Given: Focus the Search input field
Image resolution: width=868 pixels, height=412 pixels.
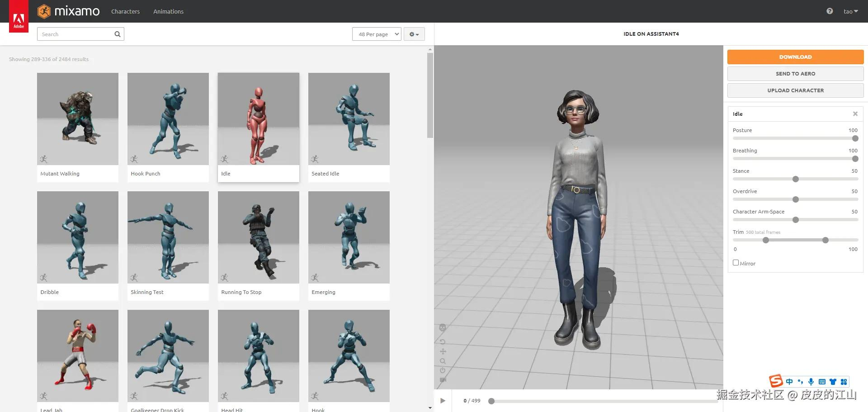Looking at the screenshot, I should click(x=80, y=34).
